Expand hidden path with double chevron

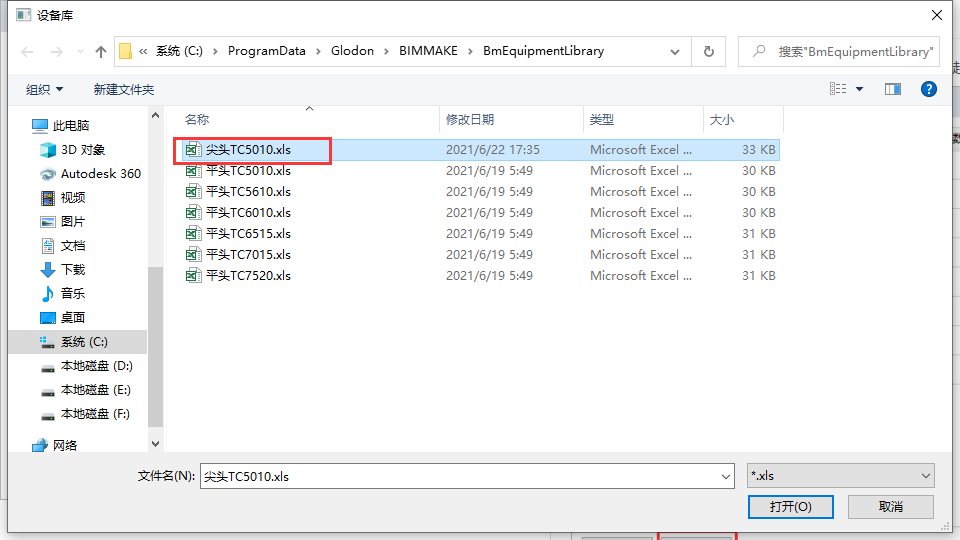pos(143,51)
